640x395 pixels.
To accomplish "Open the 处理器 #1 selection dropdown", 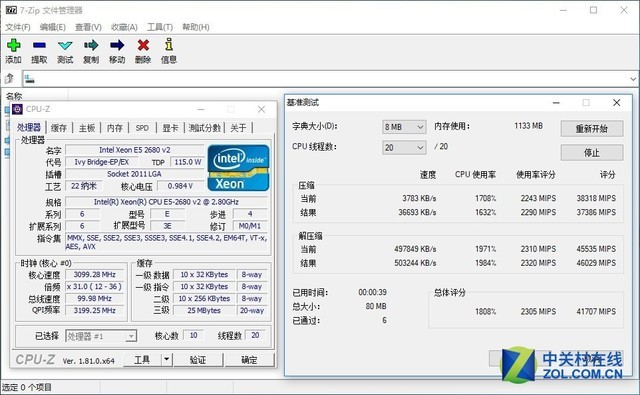I will coord(101,336).
